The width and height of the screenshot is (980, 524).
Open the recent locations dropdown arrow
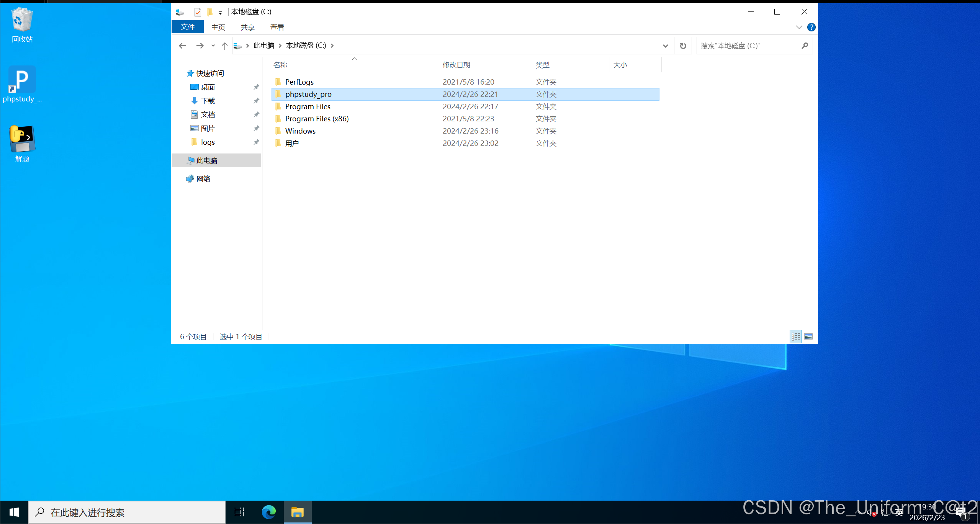pyautogui.click(x=213, y=46)
